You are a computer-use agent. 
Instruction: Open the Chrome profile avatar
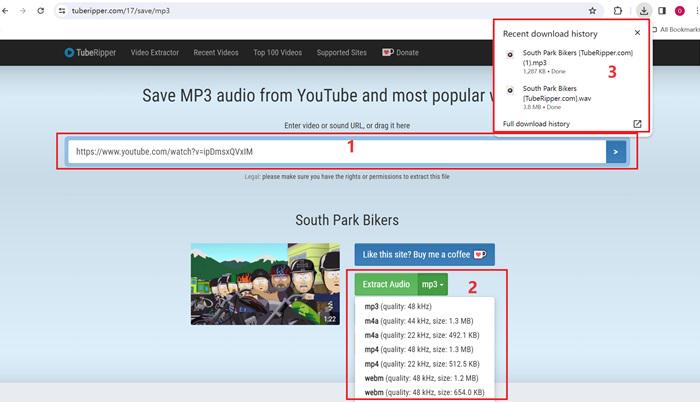(679, 11)
